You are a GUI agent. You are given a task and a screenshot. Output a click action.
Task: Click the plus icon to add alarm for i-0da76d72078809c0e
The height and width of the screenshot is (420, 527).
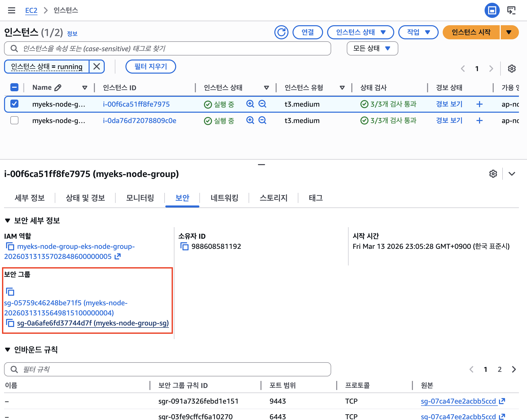(479, 121)
